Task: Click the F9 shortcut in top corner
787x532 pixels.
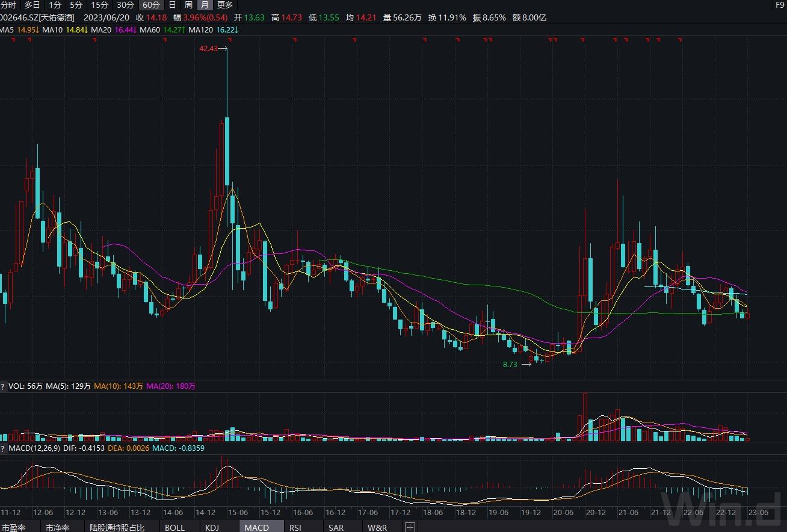Action: (779, 5)
